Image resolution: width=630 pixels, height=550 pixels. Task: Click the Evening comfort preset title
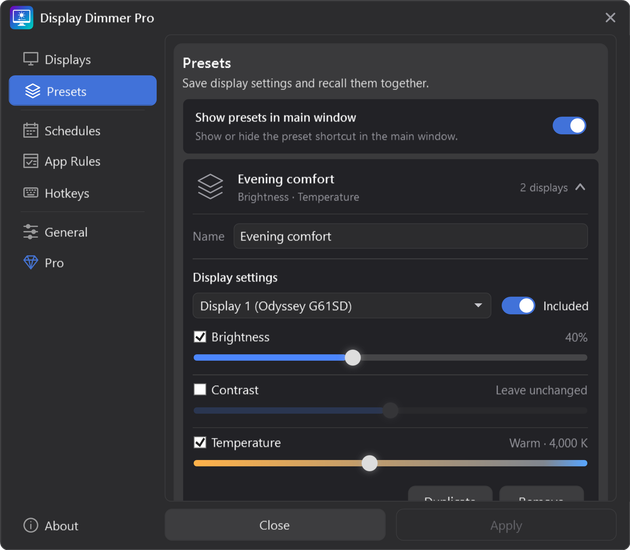coord(286,179)
